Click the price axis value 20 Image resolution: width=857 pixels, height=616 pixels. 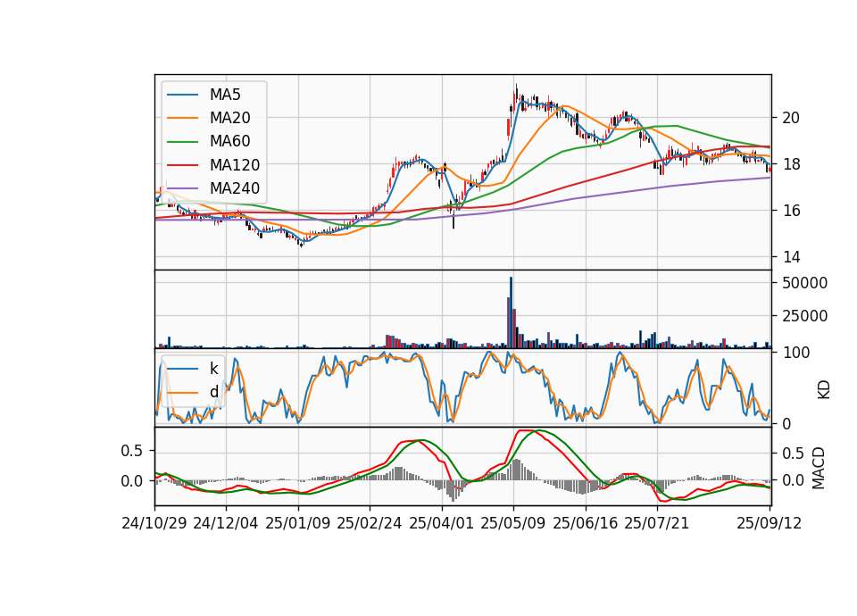tap(791, 118)
